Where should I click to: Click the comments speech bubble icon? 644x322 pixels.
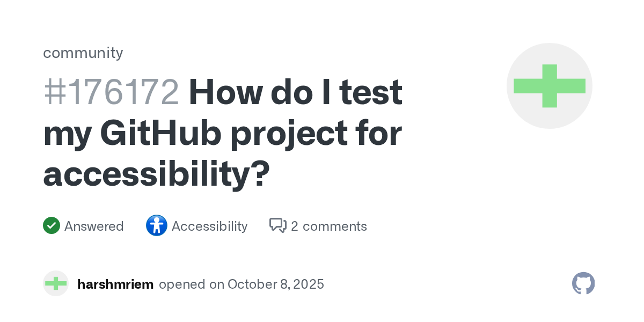pos(277,226)
